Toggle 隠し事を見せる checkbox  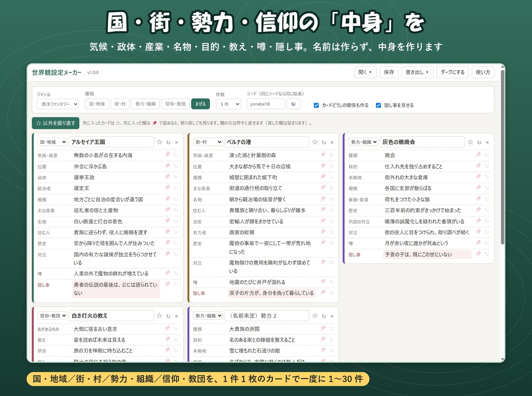click(378, 105)
